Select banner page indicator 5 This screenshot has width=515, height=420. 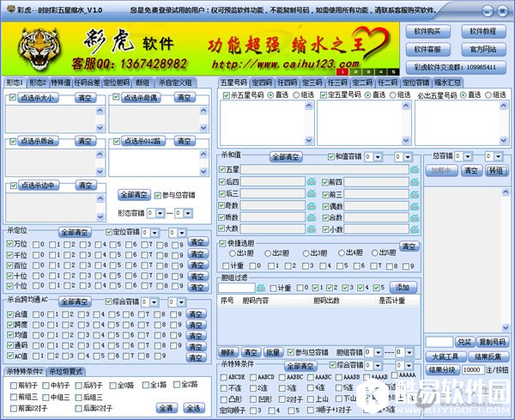(393, 71)
